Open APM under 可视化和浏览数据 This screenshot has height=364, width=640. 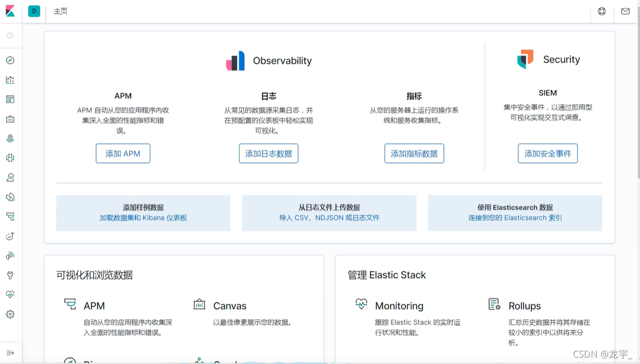tap(94, 306)
